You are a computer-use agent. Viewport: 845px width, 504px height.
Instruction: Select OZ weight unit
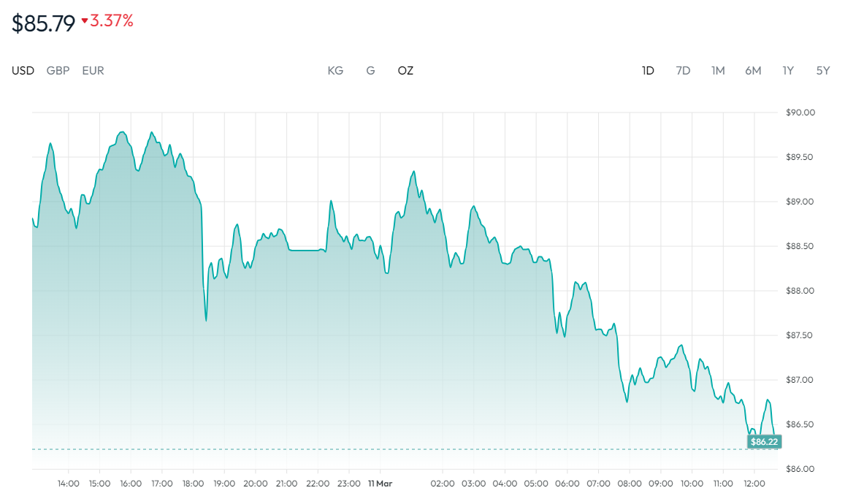pos(405,71)
